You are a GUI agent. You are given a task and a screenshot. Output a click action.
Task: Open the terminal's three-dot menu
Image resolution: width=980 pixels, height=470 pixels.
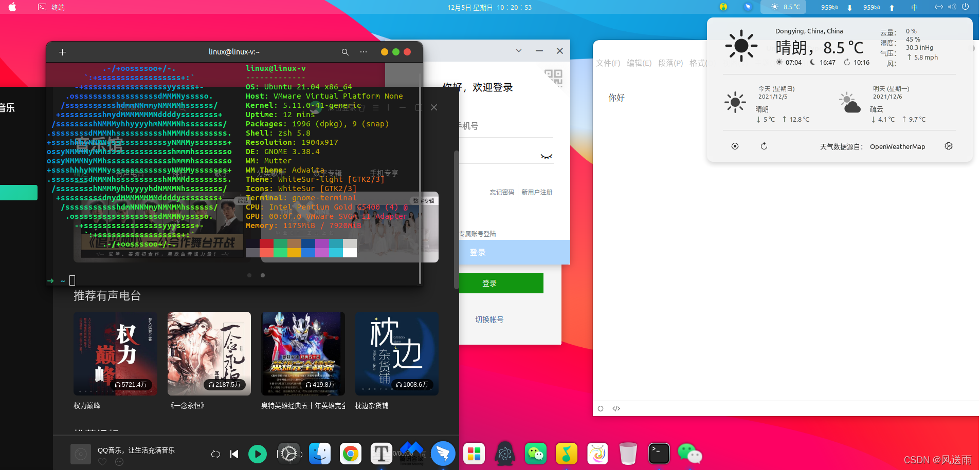tap(364, 52)
